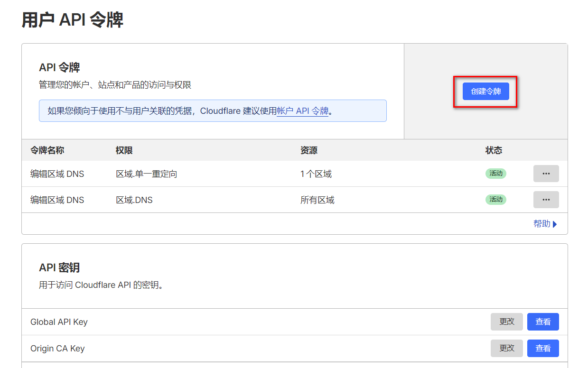
Task: Click the 区域.单一重定向 permission cell
Action: [x=146, y=174]
